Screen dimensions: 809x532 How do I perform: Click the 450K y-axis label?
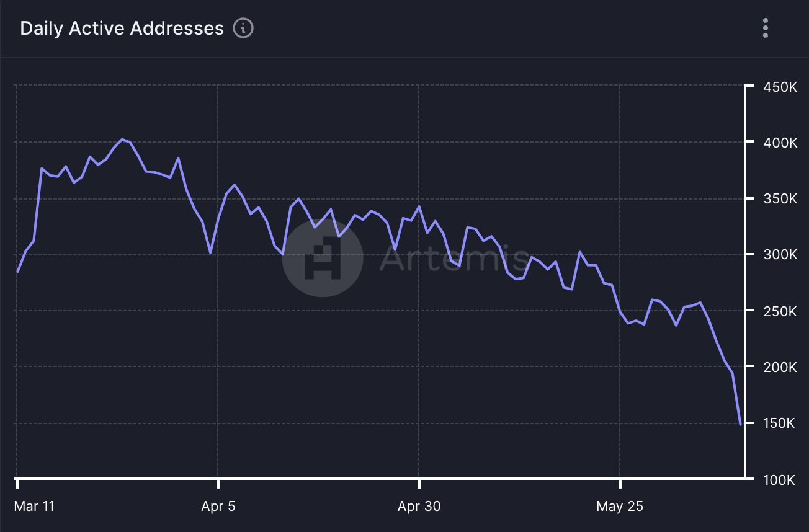tap(780, 87)
